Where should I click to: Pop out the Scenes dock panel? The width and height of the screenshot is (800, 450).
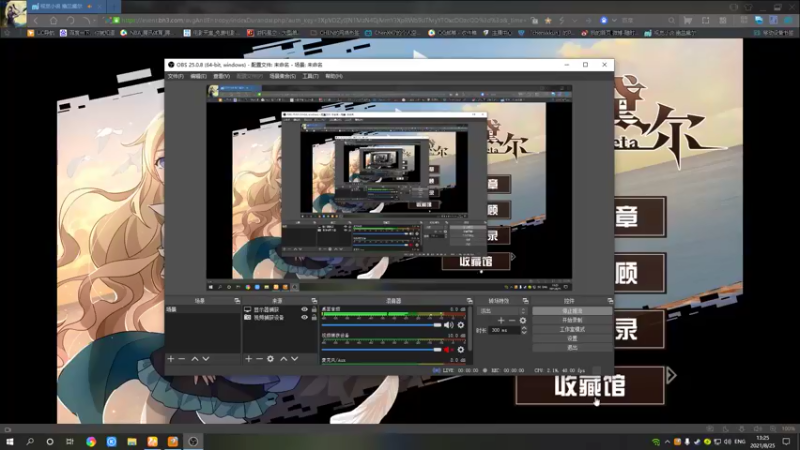tap(237, 301)
